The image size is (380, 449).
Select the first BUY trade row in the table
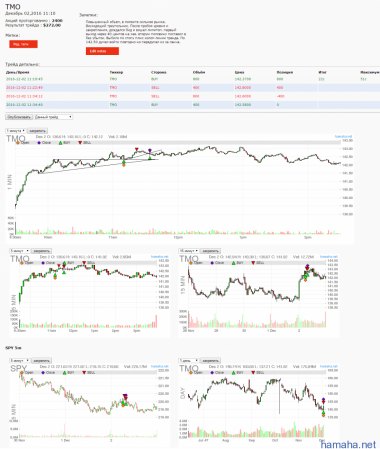(193, 79)
